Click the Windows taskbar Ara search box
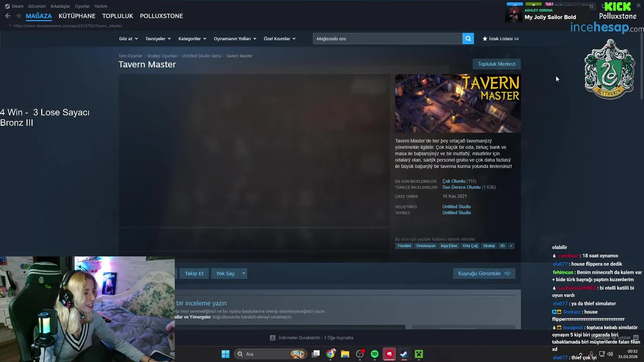The height and width of the screenshot is (362, 644). coord(271,354)
